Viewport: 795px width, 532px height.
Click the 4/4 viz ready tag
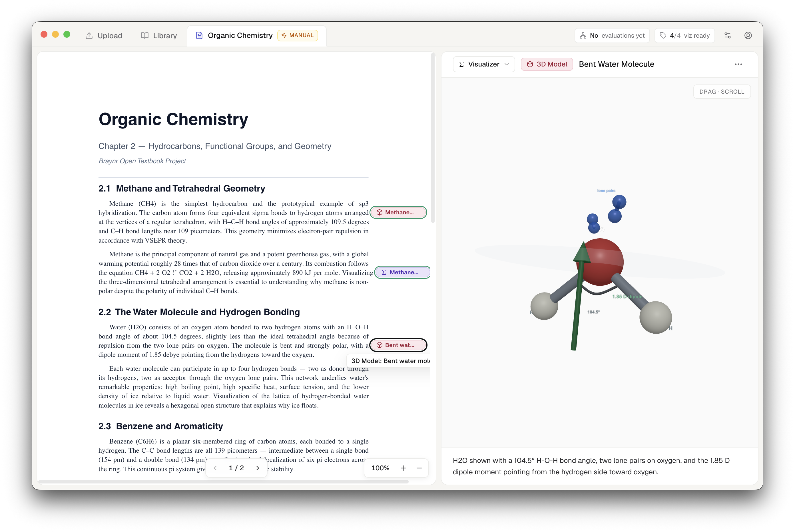[x=684, y=36]
